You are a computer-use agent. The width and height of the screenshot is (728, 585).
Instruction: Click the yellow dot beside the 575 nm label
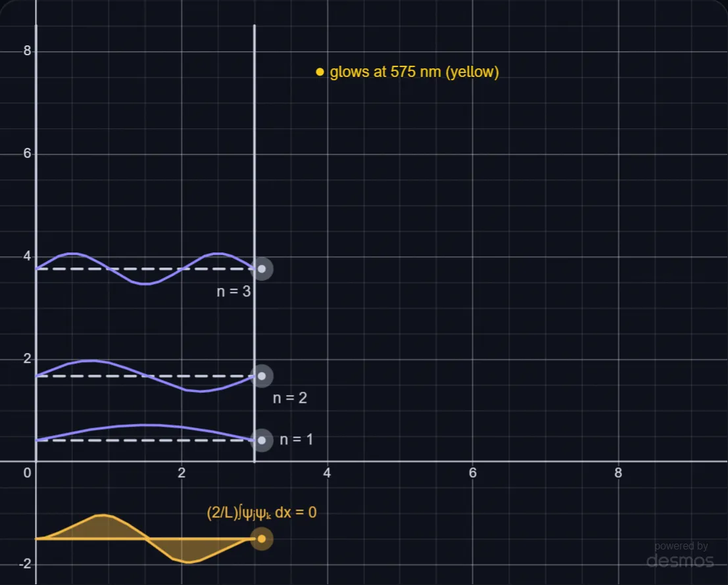(x=320, y=72)
